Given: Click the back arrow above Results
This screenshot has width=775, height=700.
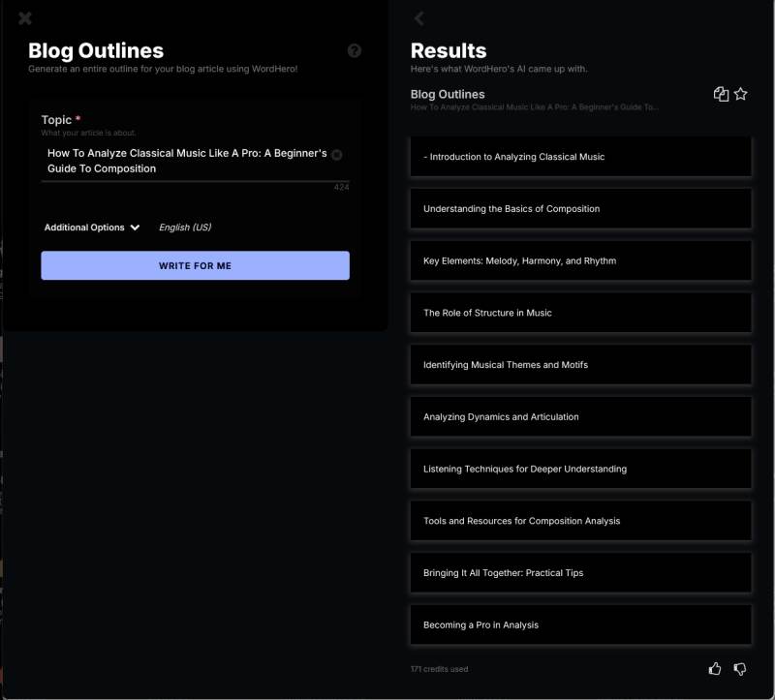Looking at the screenshot, I should (x=419, y=18).
